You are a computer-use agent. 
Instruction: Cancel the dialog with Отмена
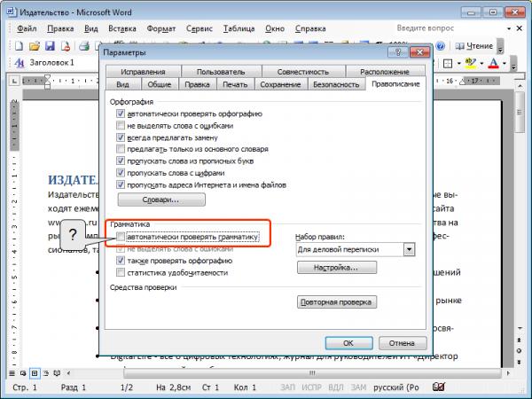point(403,343)
